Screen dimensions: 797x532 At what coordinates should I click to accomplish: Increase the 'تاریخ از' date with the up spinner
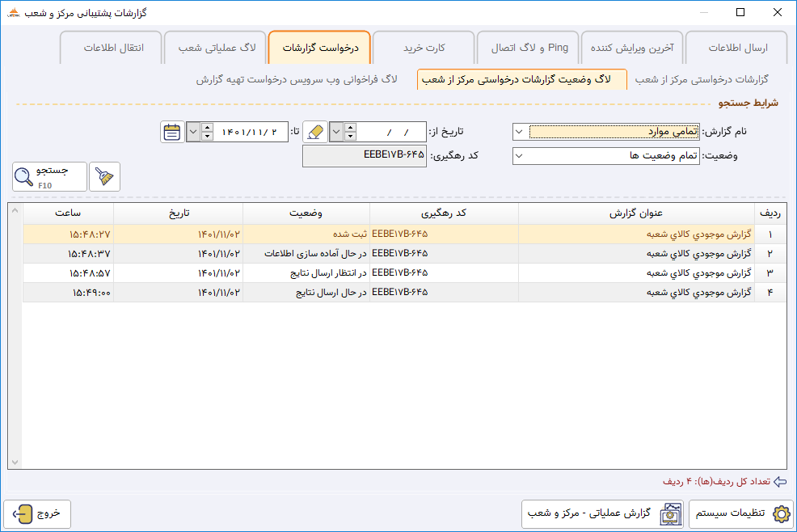[350, 127]
